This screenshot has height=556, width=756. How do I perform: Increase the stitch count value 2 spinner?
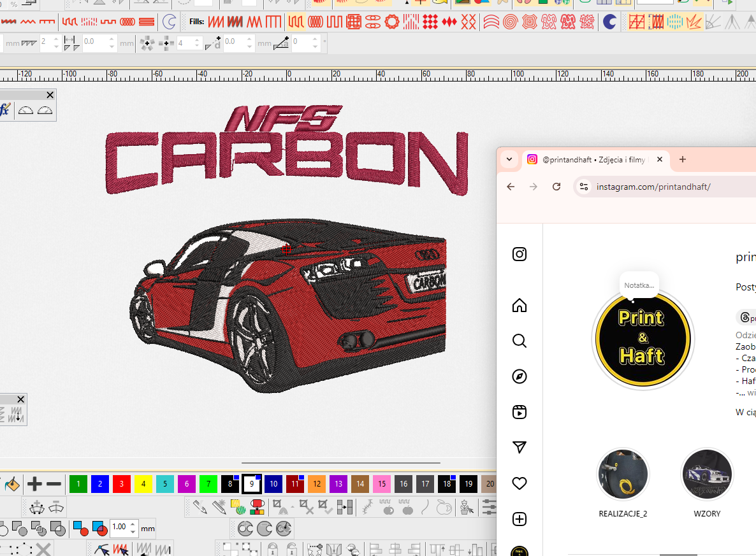point(56,39)
